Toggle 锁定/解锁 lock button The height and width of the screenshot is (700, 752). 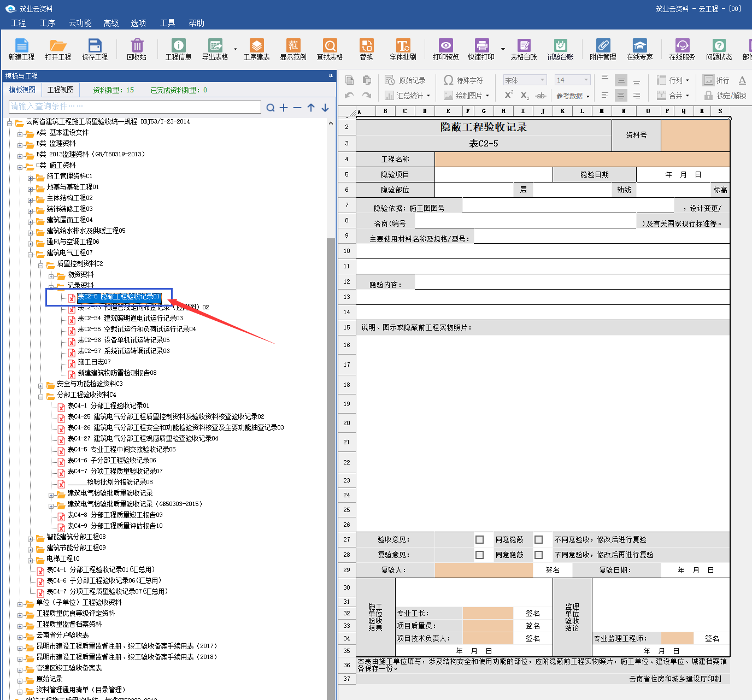725,96
